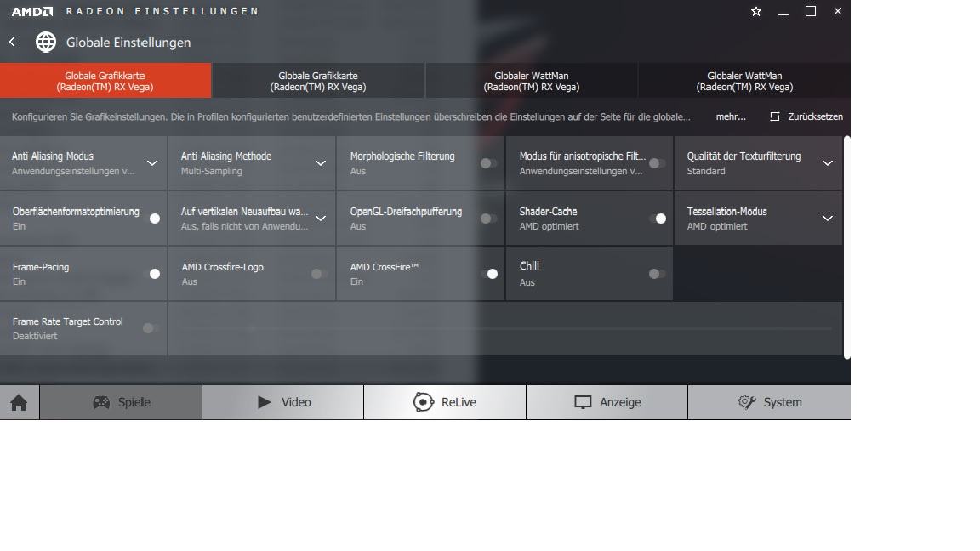Viewport: 980px width, 551px height.
Task: Click the vertical scrollbar of settings panel
Action: coord(847,247)
